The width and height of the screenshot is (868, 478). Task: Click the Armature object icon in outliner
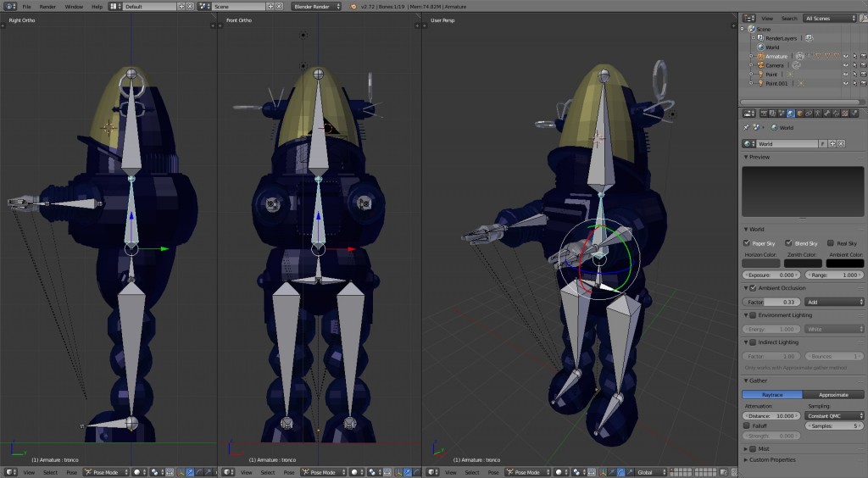(759, 56)
